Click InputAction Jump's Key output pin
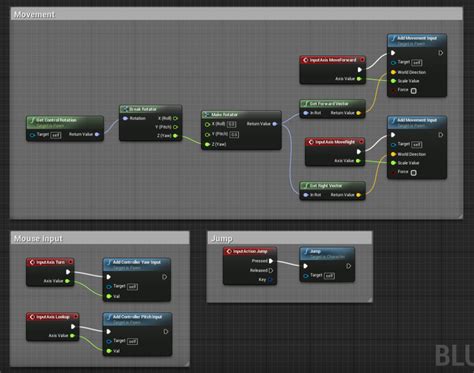The height and width of the screenshot is (373, 474). click(270, 280)
